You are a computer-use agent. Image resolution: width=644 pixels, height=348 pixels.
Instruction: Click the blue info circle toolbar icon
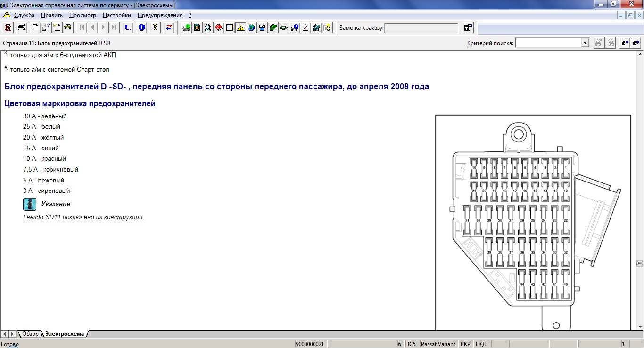pos(141,28)
